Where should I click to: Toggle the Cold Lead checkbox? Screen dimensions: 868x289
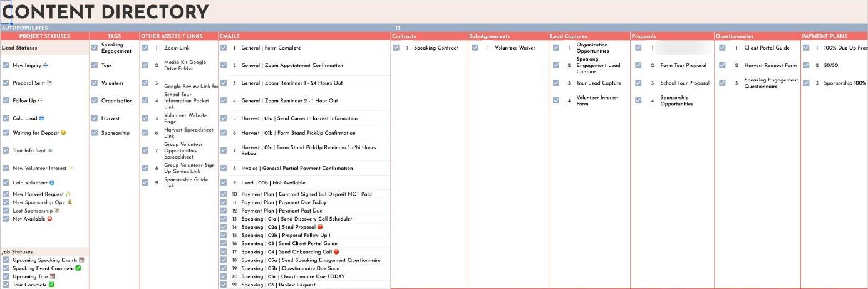pyautogui.click(x=6, y=118)
